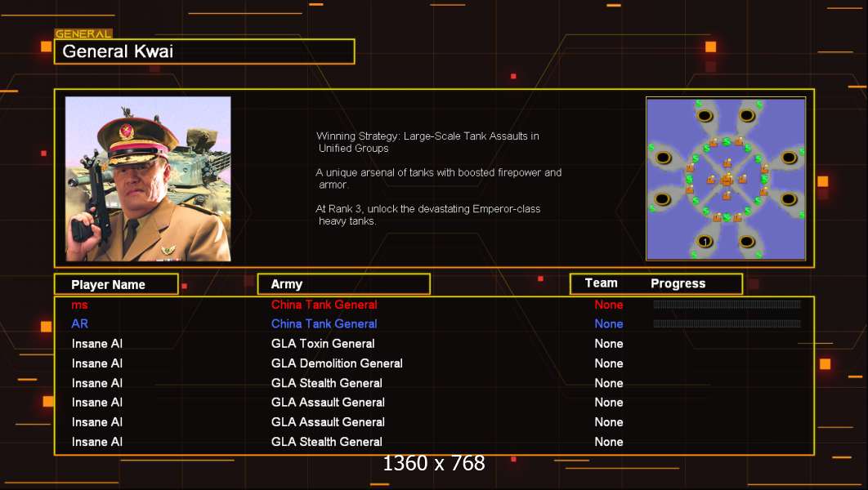
Task: Open the circular map preview thumbnail
Action: click(x=726, y=179)
